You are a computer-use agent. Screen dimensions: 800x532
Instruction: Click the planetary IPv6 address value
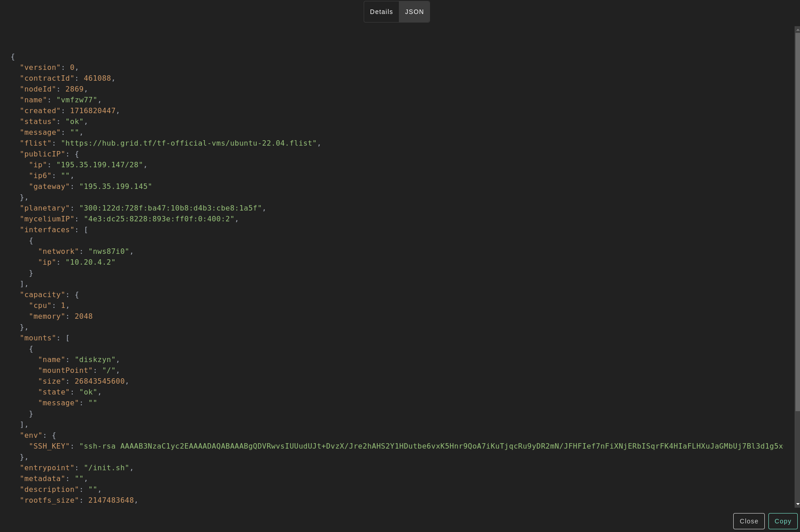click(x=171, y=208)
